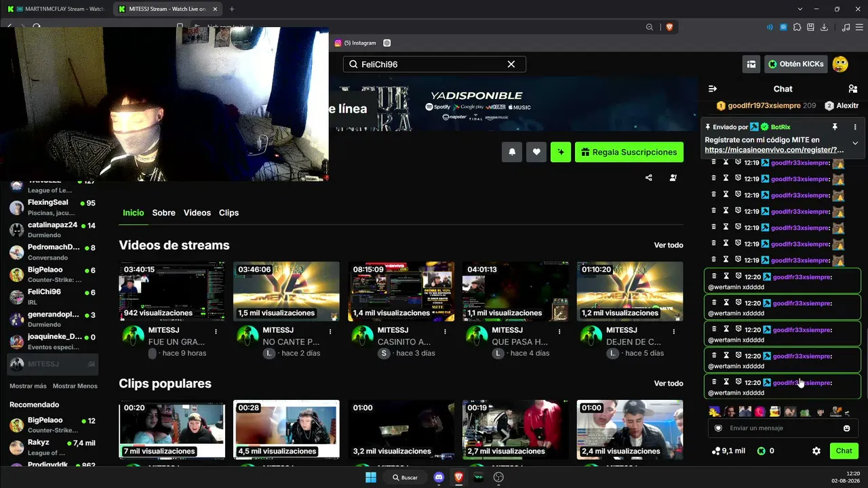Share the channel using the share icon
Screen dimensions: 868x488
(x=649, y=178)
